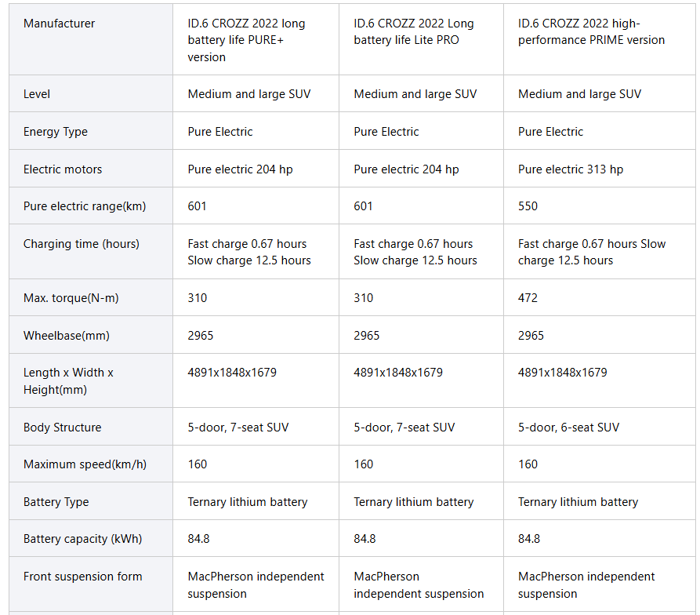The image size is (700, 615).
Task: Click the Length x Width x Height(mm) label
Action: click(68, 381)
